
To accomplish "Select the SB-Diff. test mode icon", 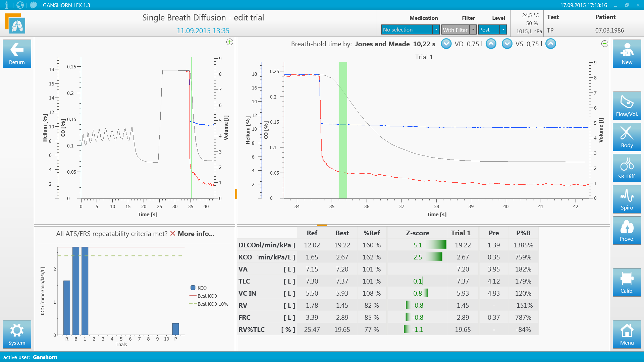I will [x=627, y=168].
